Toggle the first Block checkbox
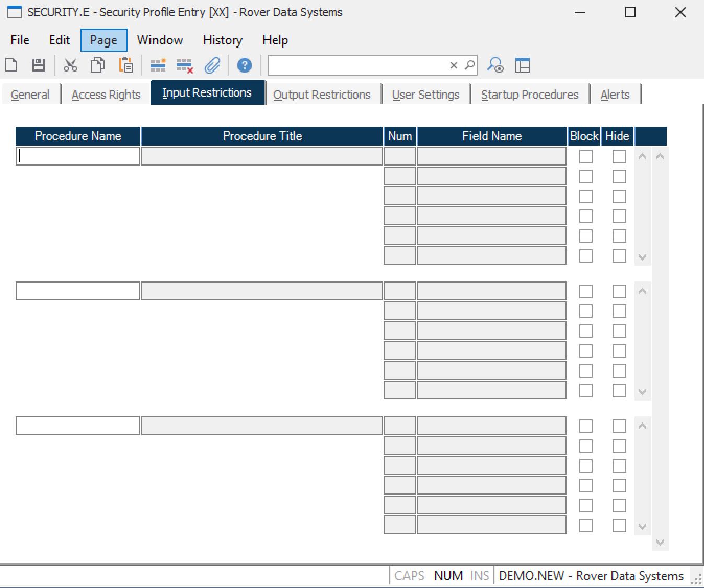This screenshot has width=704, height=588. click(x=585, y=157)
